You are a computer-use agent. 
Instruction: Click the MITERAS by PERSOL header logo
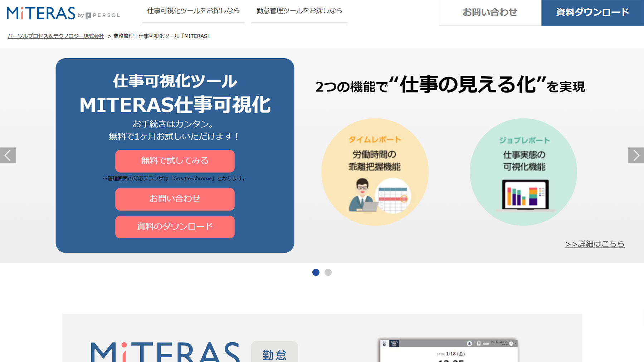(x=63, y=13)
